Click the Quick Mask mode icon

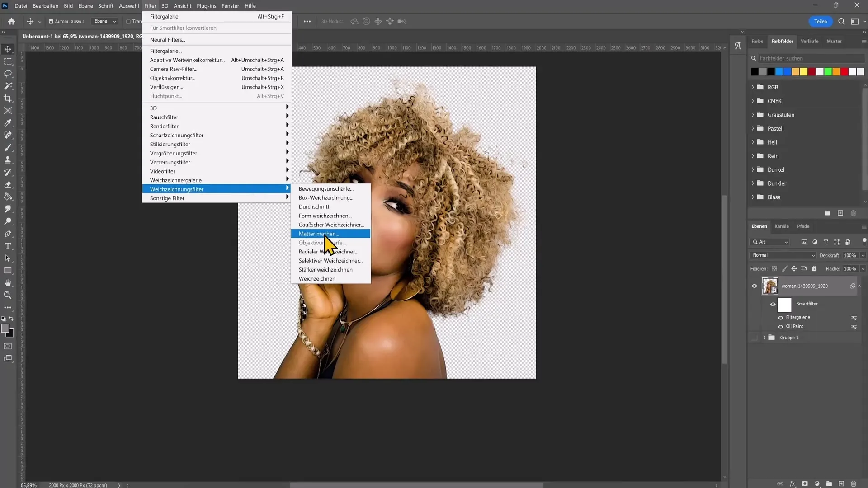click(x=8, y=346)
